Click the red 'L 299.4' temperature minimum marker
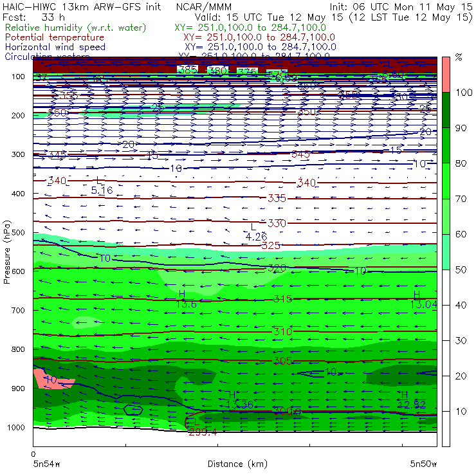 [202, 427]
